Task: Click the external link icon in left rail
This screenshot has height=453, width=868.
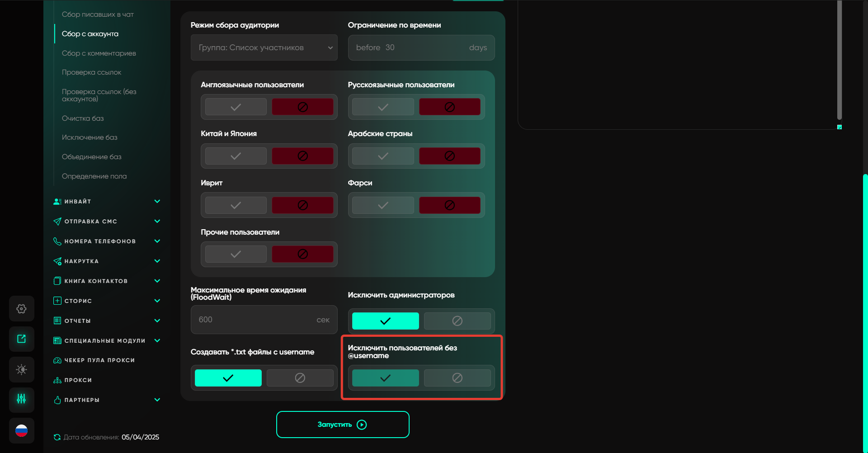Action: pos(21,339)
